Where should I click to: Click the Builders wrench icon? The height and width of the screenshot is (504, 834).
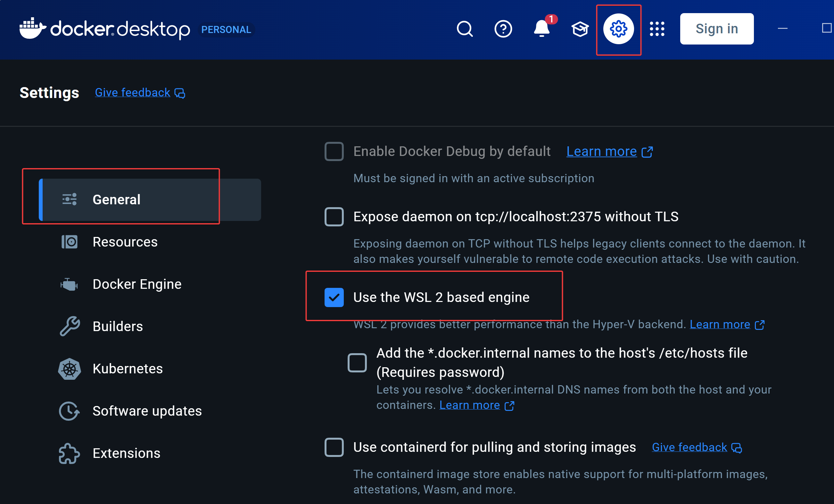(x=70, y=326)
